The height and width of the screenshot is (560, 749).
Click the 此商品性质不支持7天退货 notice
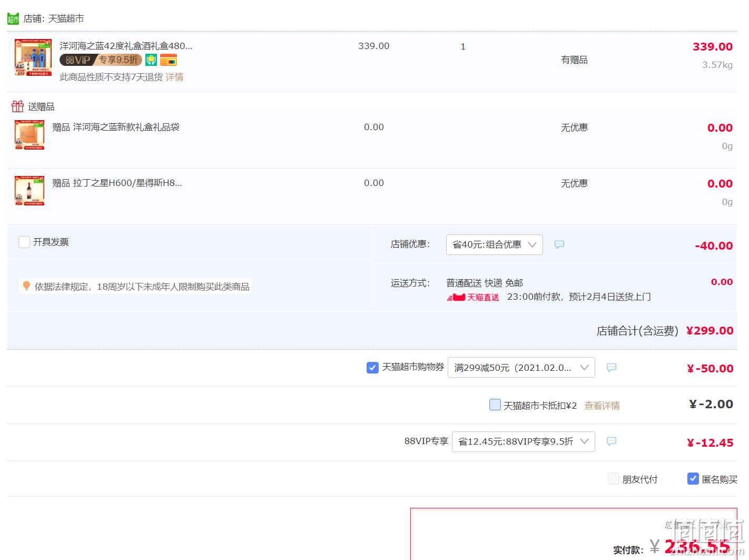coord(111,77)
